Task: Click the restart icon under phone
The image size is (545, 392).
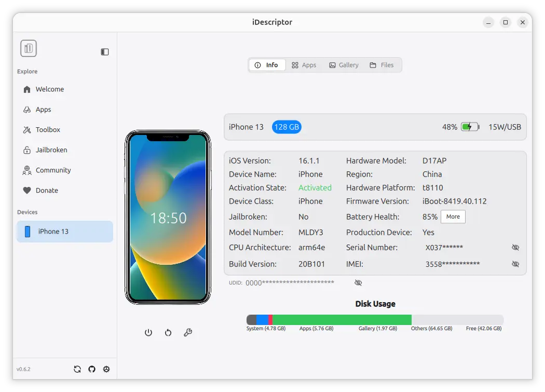Action: point(168,332)
